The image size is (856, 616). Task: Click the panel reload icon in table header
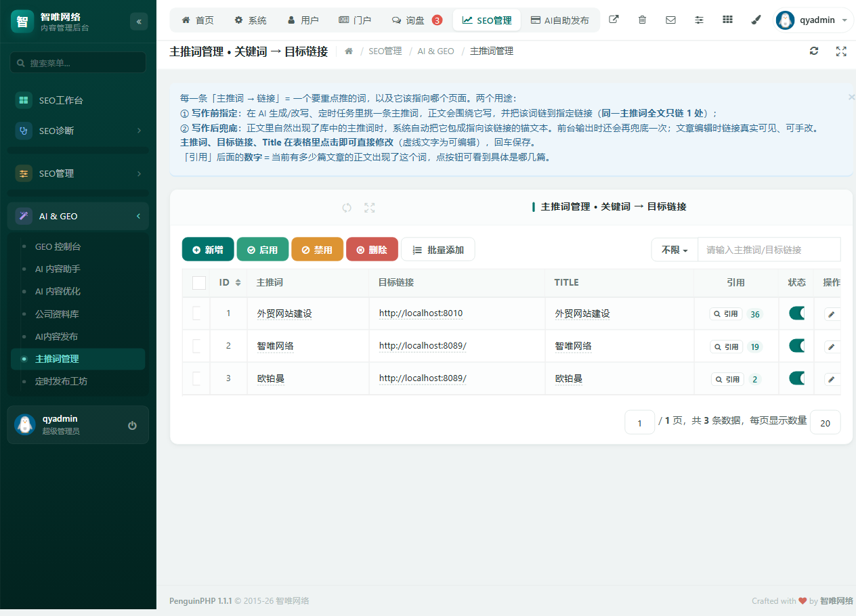(347, 207)
